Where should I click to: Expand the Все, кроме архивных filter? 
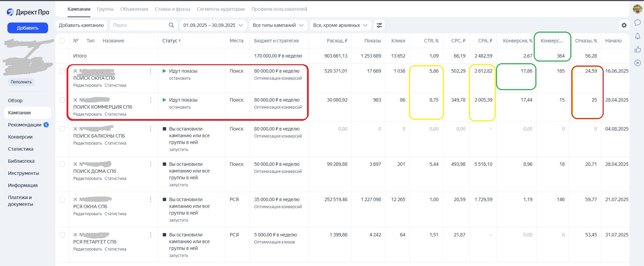pos(340,25)
